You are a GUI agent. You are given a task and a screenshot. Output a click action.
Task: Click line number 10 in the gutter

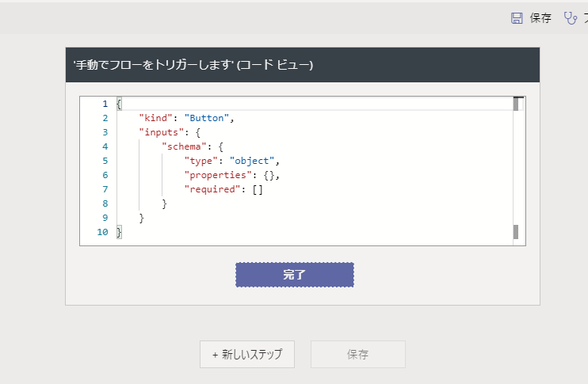102,232
